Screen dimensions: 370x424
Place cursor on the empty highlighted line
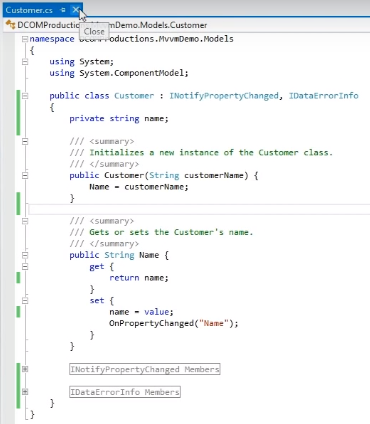[199, 210]
